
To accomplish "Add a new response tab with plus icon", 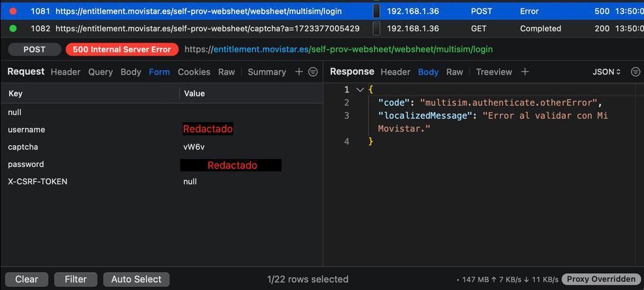I will point(525,72).
